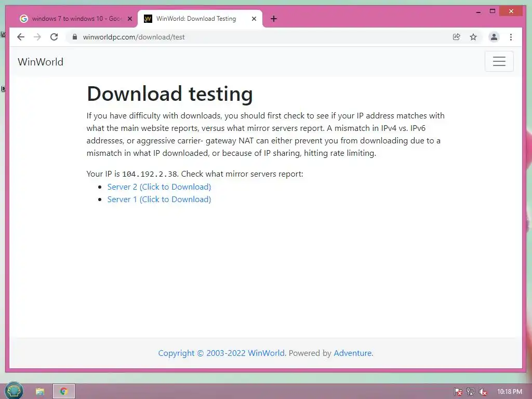This screenshot has width=532, height=399.
Task: Go to the WinWorld home brand link
Action: pyautogui.click(x=41, y=62)
